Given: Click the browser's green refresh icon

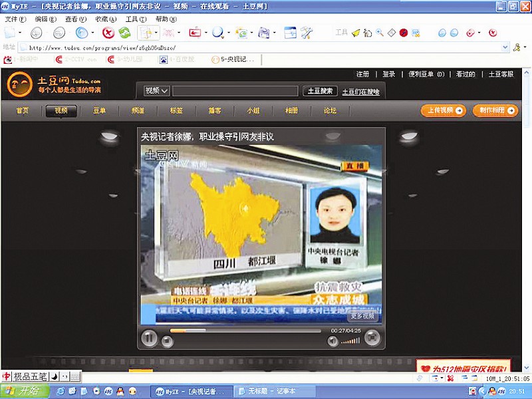Looking at the screenshot, I should [x=124, y=33].
